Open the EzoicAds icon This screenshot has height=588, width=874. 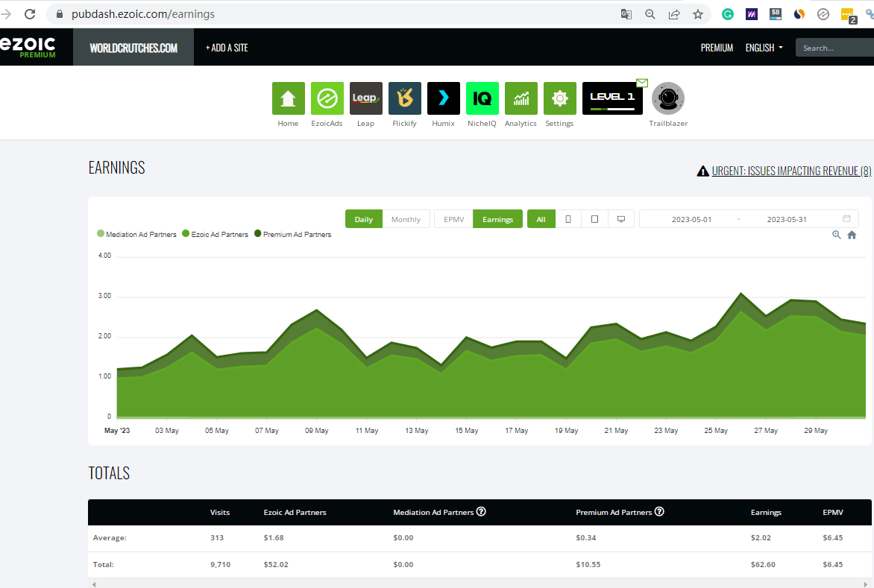(x=327, y=98)
